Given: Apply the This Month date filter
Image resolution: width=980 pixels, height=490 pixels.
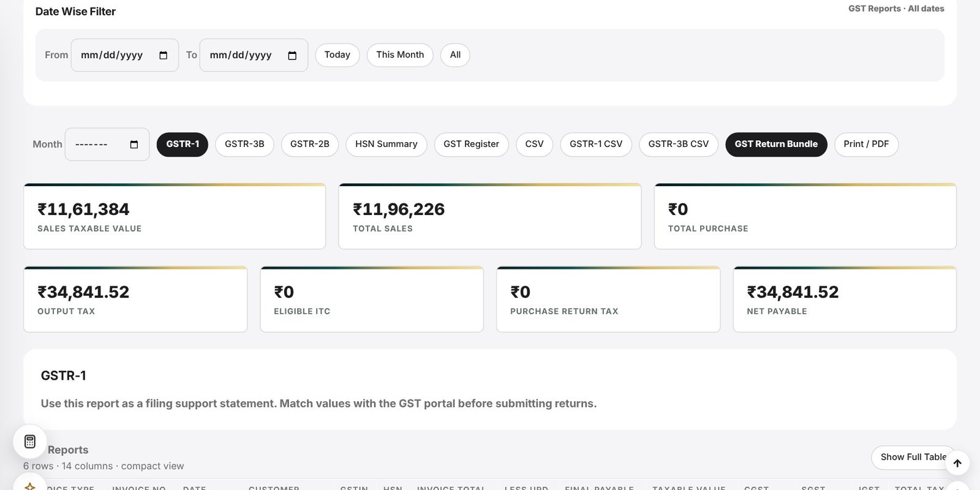Looking at the screenshot, I should click(x=400, y=55).
